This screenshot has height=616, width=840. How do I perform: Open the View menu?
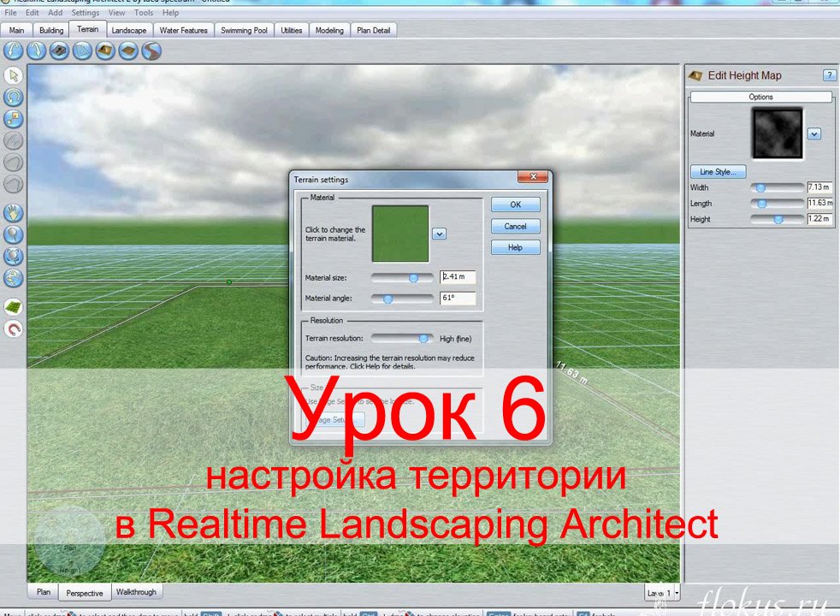pos(116,12)
